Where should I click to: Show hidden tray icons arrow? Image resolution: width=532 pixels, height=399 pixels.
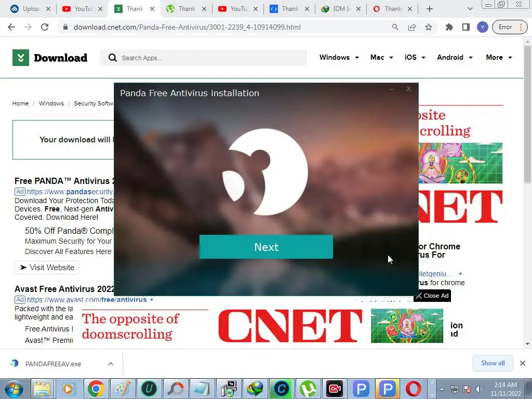(x=442, y=389)
